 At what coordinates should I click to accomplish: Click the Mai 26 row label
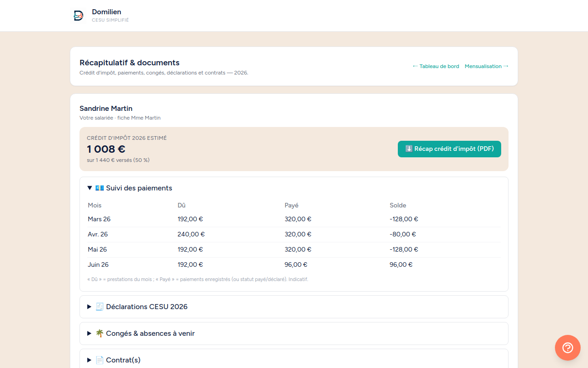click(97, 249)
